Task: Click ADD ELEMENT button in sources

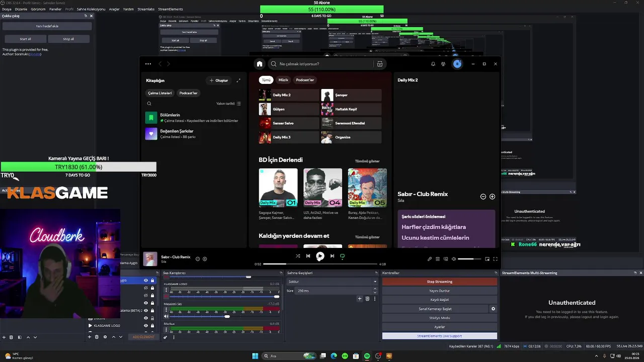Action: 143,337
